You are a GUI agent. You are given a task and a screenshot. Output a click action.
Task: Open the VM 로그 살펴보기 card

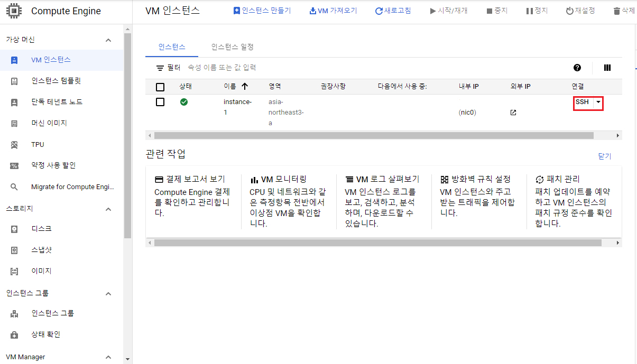(383, 202)
